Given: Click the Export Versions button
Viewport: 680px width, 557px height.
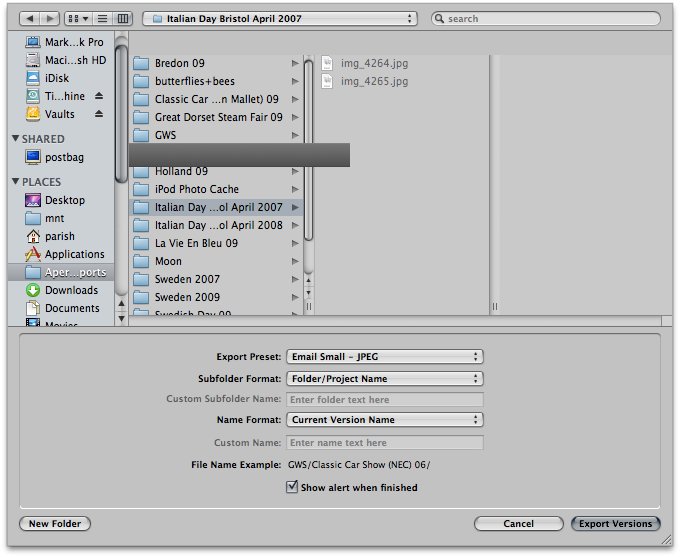Looking at the screenshot, I should pos(615,524).
